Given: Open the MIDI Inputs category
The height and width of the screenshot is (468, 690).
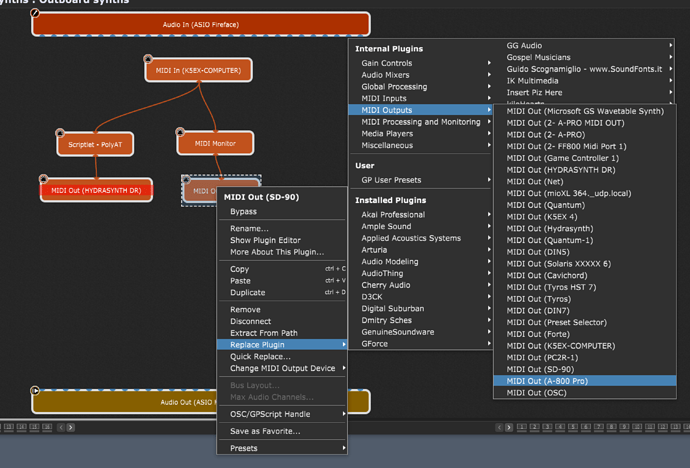Looking at the screenshot, I should [x=420, y=99].
